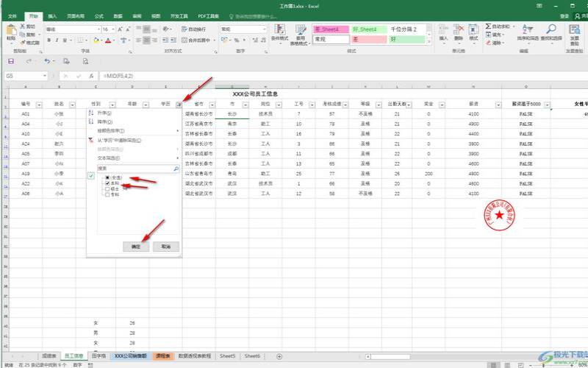Image resolution: width=588 pixels, height=368 pixels.
Task: Open the Name Box G5 dropdown
Action: pyautogui.click(x=45, y=76)
